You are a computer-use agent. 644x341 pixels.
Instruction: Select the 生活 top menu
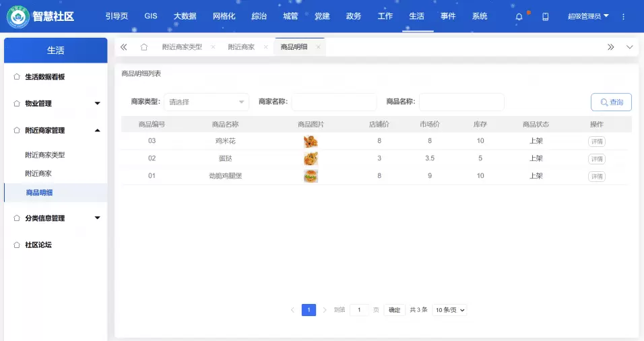click(417, 16)
